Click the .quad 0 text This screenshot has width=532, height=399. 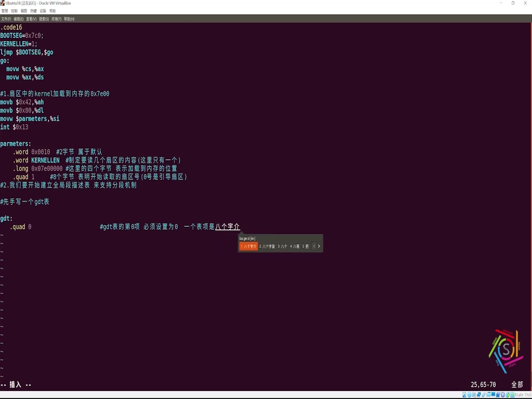click(x=21, y=227)
